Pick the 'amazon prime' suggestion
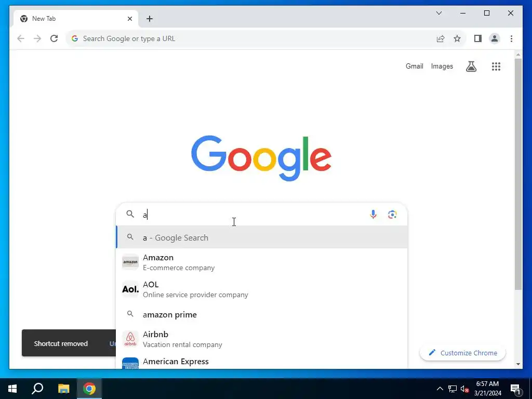 (262, 314)
